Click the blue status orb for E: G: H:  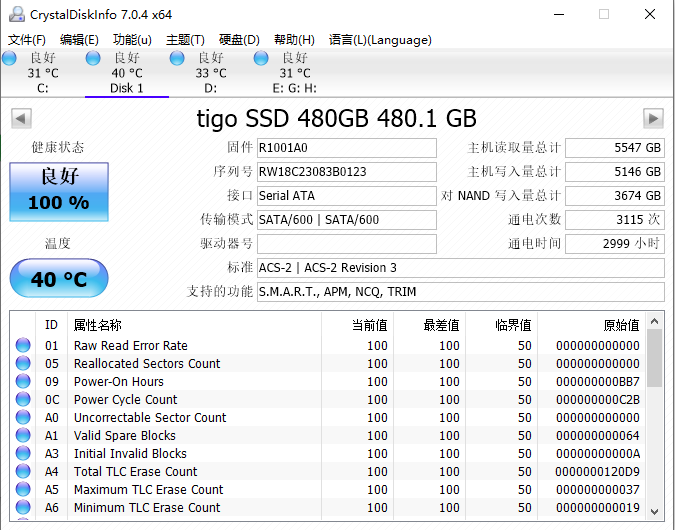261,58
